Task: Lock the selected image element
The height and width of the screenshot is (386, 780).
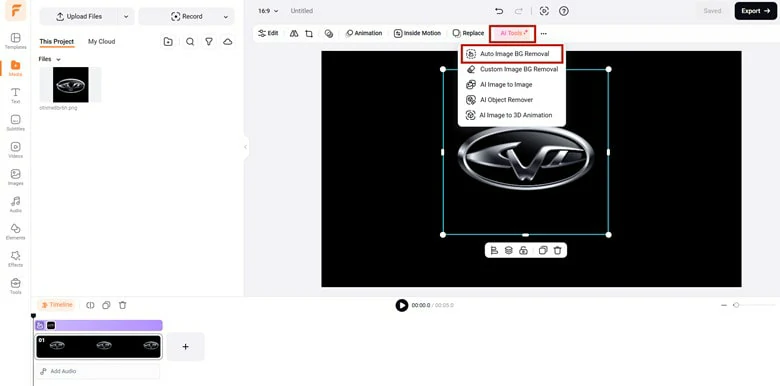Action: click(523, 250)
